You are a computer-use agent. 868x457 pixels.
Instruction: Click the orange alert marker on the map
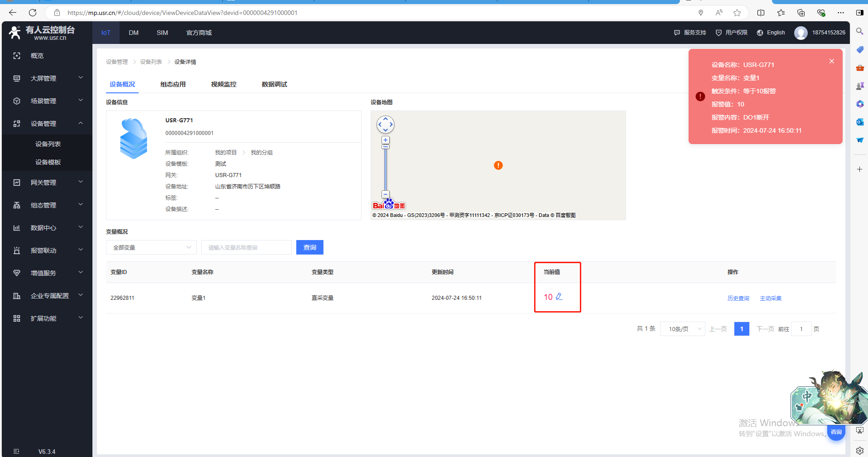(498, 165)
